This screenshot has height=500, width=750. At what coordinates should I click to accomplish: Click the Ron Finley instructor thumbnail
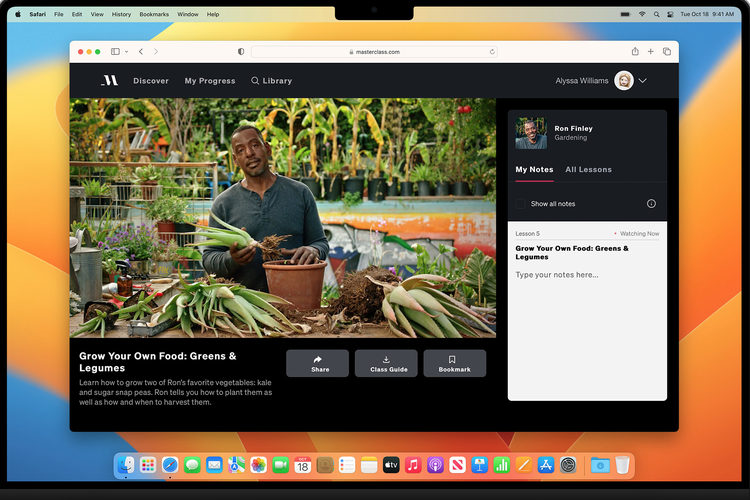point(531,133)
